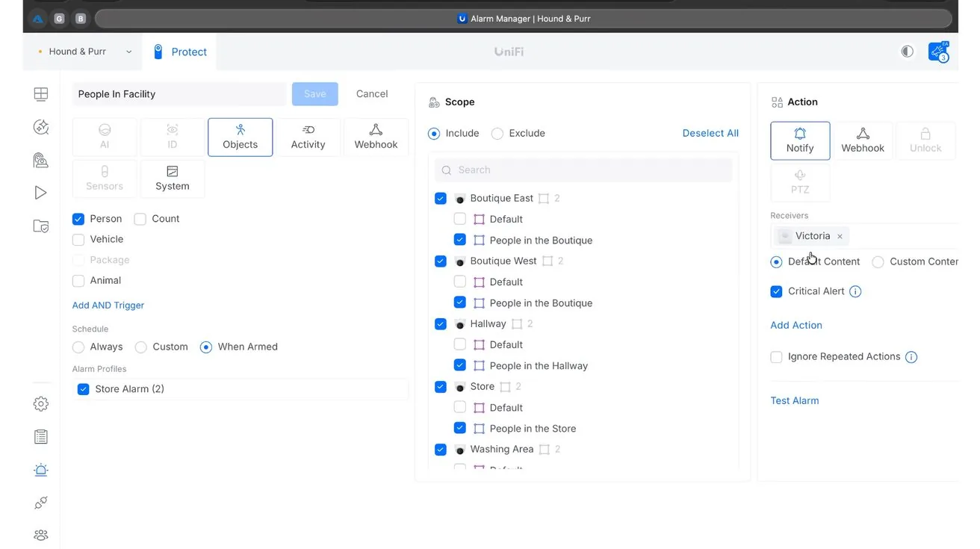Open the users group sidebar icon
Viewport: 980px width, 549px height.
(x=41, y=535)
